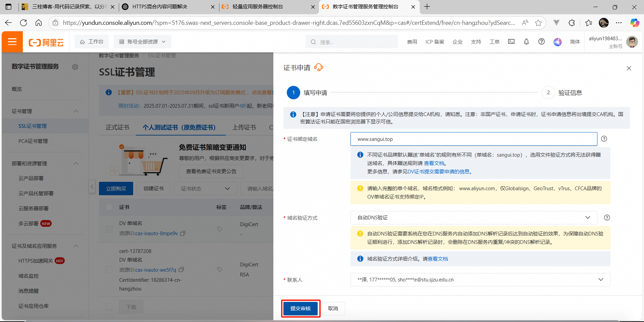
Task: Open the 域名验证方式 dropdown
Action: click(473, 217)
